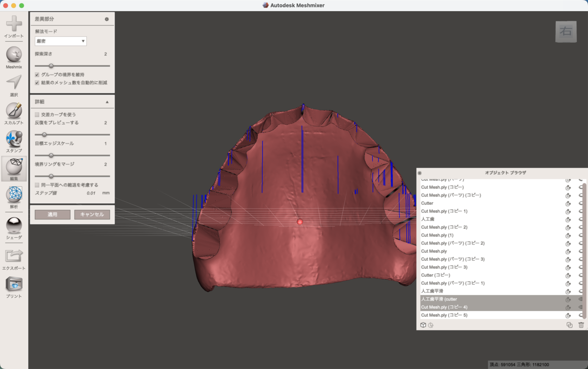Select Cutter (コピー) row

coord(501,275)
